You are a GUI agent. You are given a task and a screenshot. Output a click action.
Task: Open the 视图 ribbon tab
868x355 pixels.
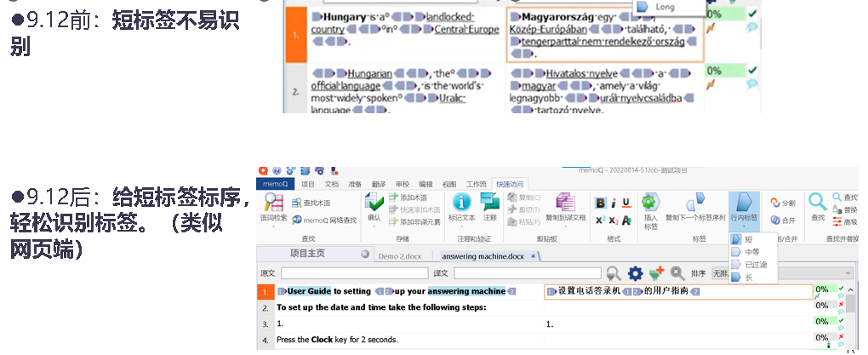pyautogui.click(x=449, y=184)
